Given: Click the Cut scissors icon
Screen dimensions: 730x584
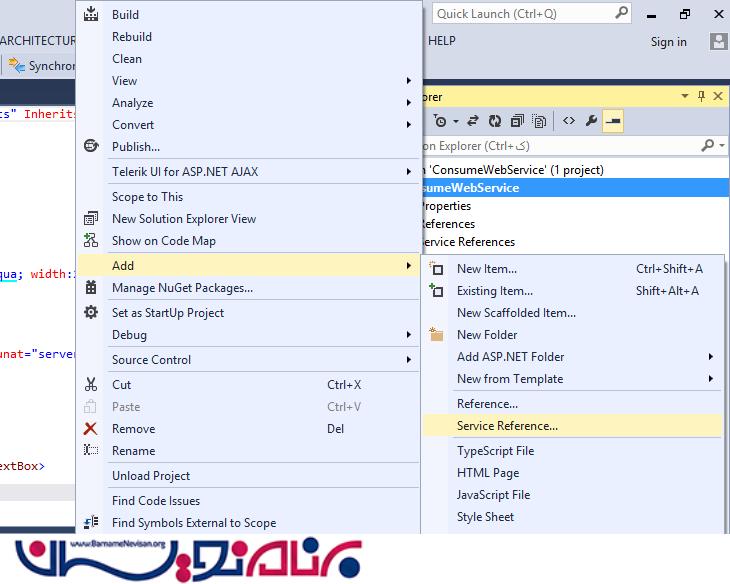Looking at the screenshot, I should [x=91, y=384].
